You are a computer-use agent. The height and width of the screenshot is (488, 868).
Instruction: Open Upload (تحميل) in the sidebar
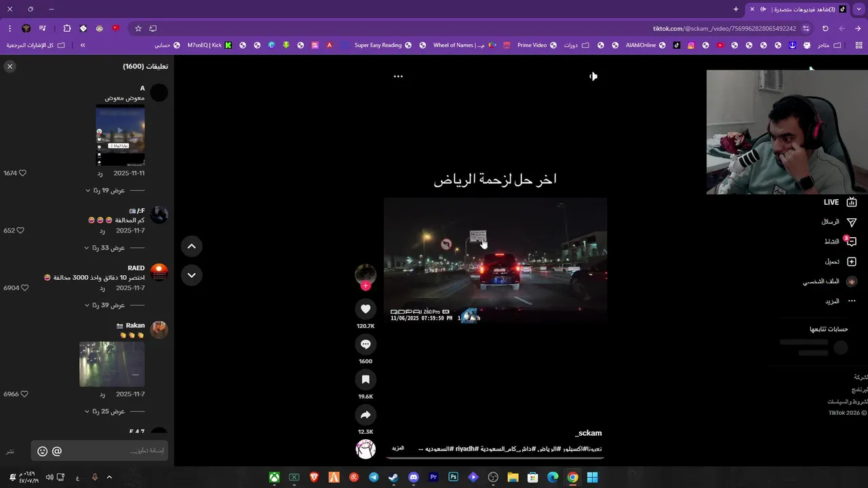tap(841, 262)
